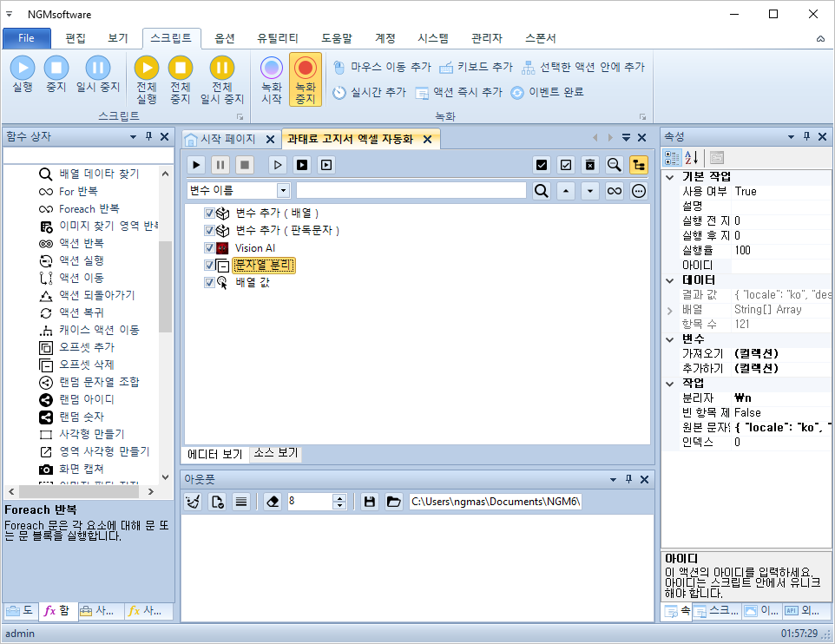Select Foreach 반복 in function box

(89, 209)
